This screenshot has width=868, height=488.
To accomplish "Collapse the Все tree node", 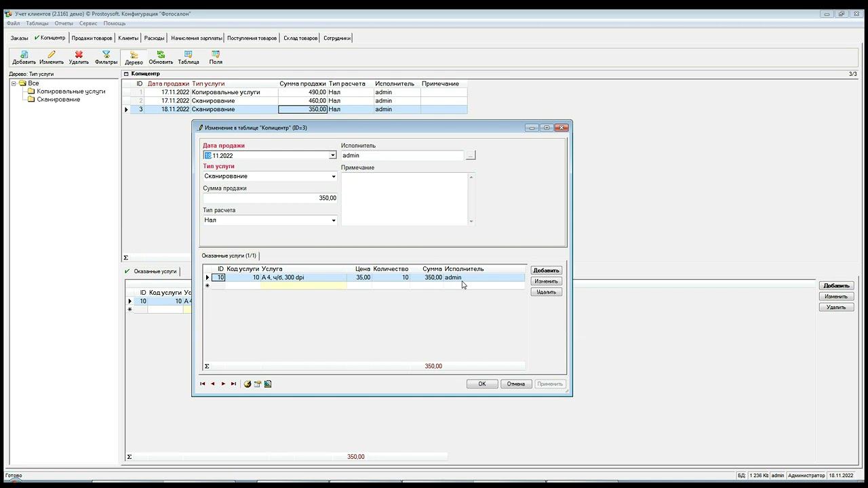I will (x=14, y=83).
